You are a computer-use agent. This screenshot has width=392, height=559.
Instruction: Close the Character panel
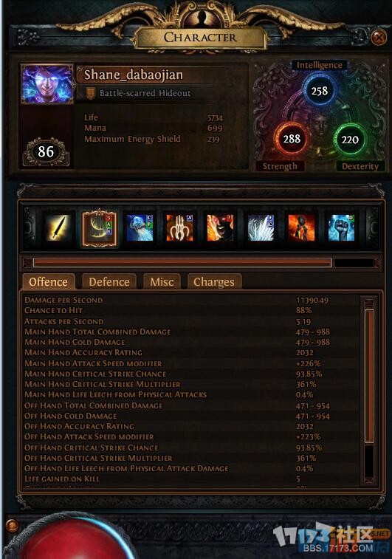[x=379, y=37]
